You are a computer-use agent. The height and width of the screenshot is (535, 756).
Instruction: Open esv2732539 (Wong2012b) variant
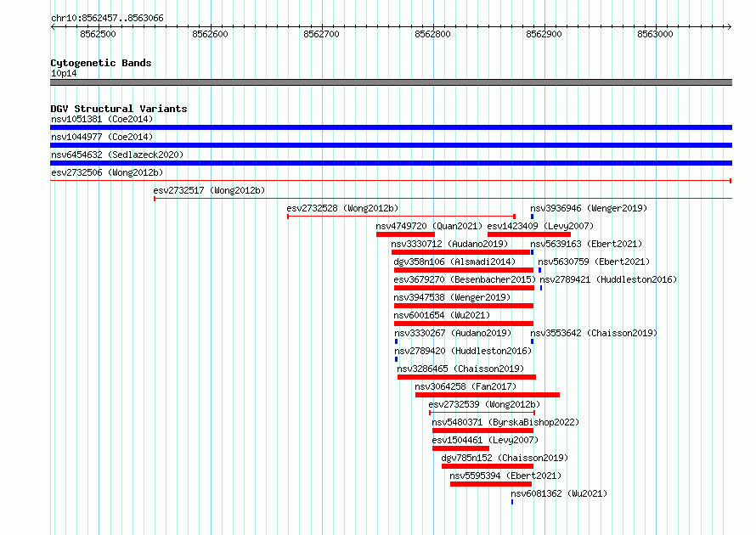(484, 404)
